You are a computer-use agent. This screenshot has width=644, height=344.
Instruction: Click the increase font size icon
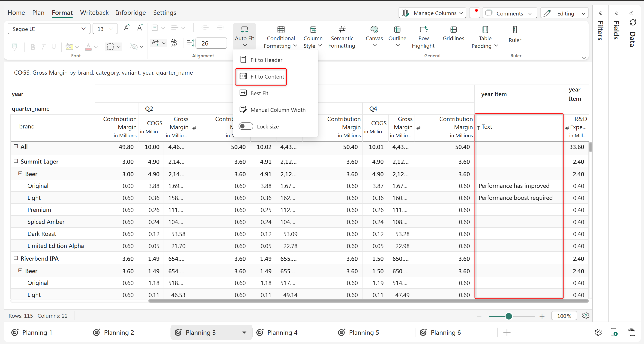(126, 28)
